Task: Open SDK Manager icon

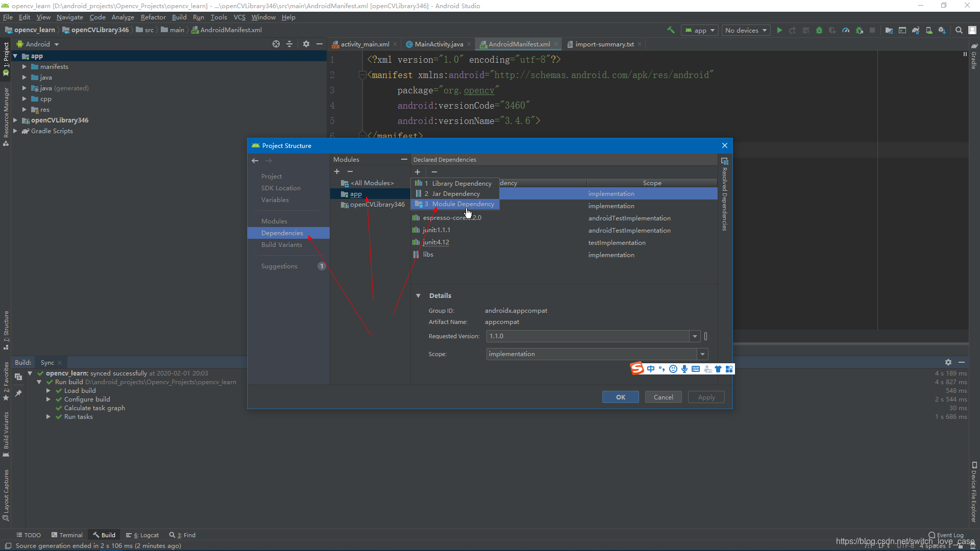Action: 942,30
